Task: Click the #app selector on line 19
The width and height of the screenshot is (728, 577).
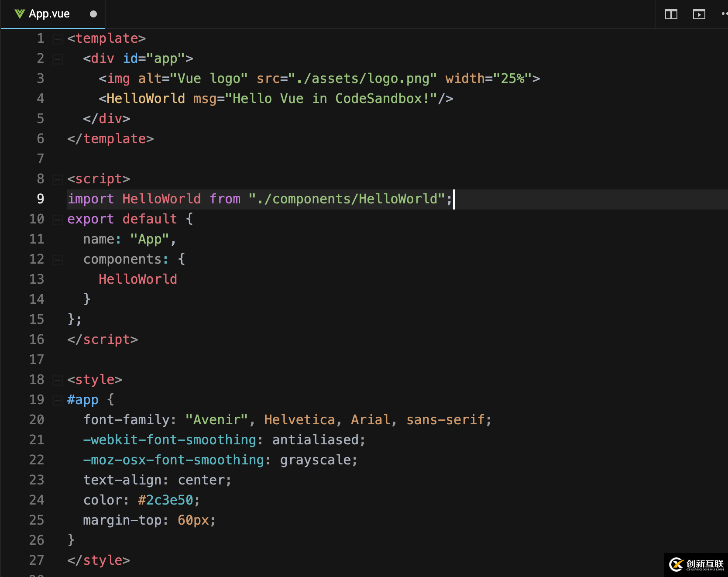Action: coord(83,400)
